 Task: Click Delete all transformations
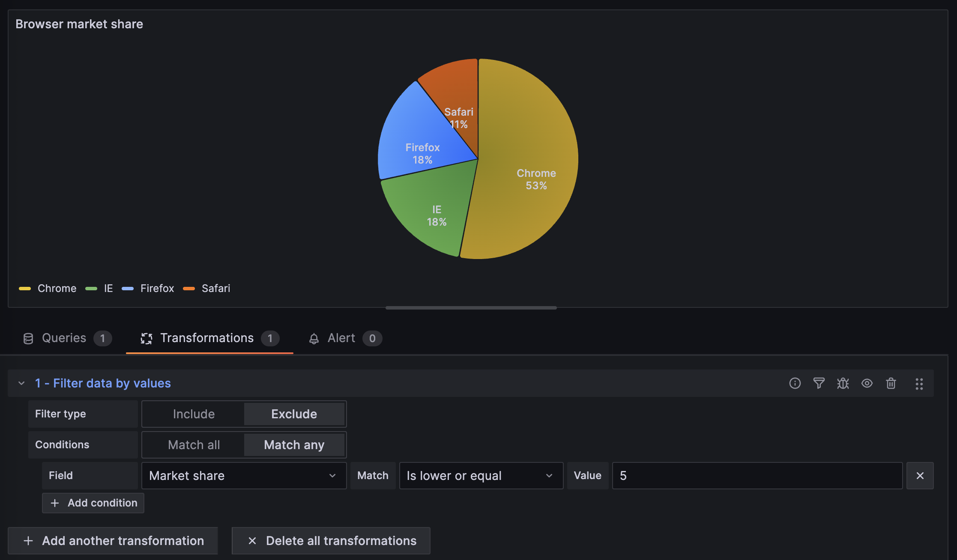click(331, 540)
